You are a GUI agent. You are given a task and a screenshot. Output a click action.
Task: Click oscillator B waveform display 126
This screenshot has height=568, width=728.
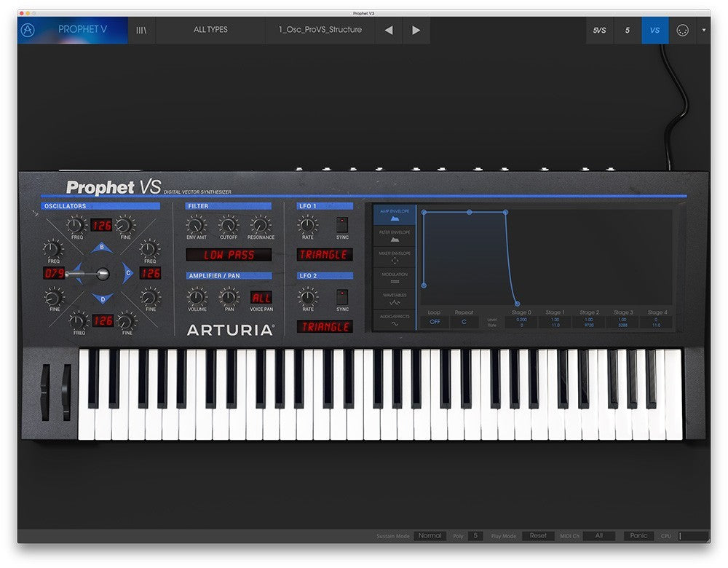pyautogui.click(x=101, y=226)
